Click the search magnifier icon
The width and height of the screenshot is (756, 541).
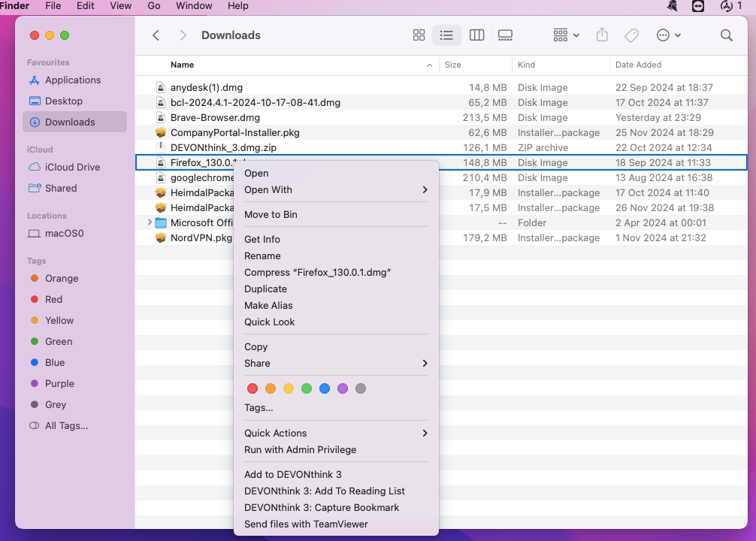click(726, 35)
